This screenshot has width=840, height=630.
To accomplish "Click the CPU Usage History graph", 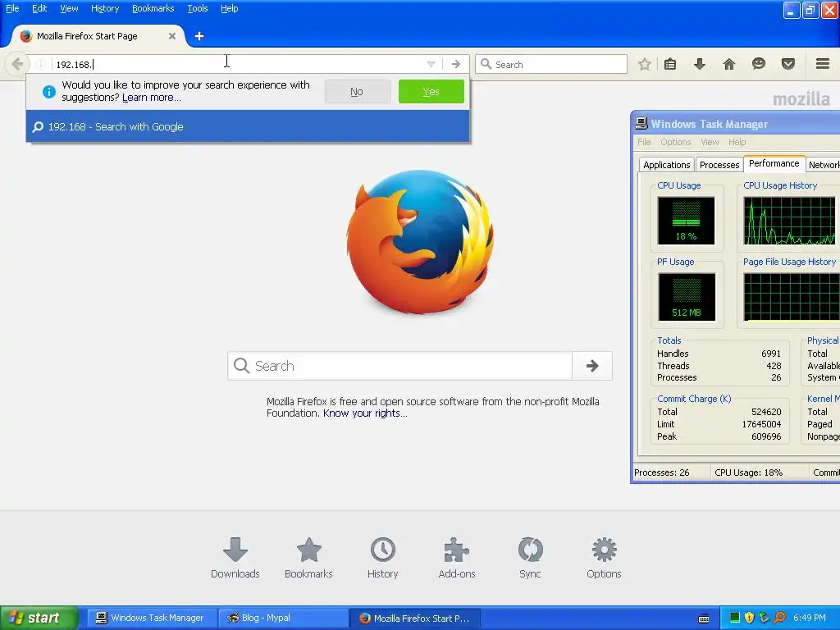I will click(x=789, y=221).
